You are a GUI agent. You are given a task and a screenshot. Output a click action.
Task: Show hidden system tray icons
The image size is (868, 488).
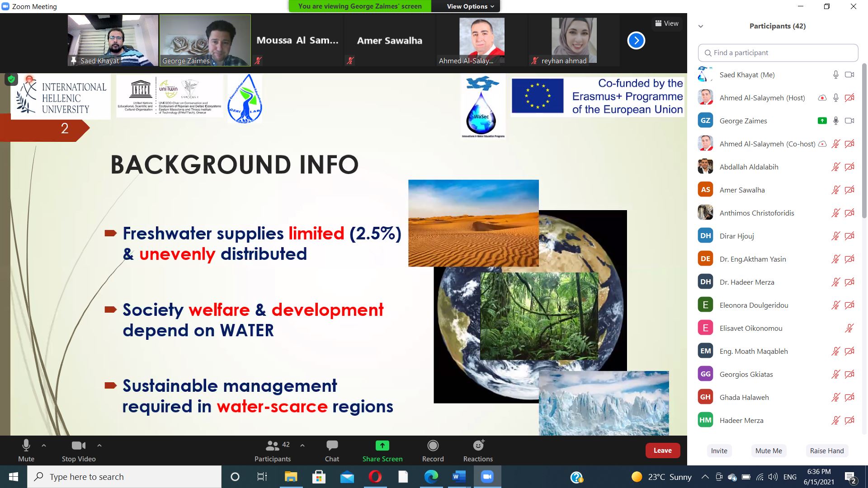click(x=705, y=477)
